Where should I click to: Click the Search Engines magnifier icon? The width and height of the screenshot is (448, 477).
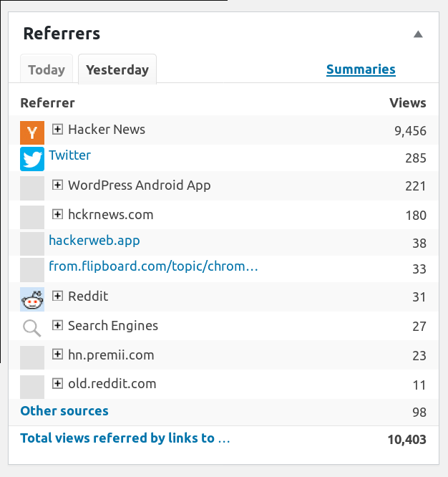(x=32, y=329)
